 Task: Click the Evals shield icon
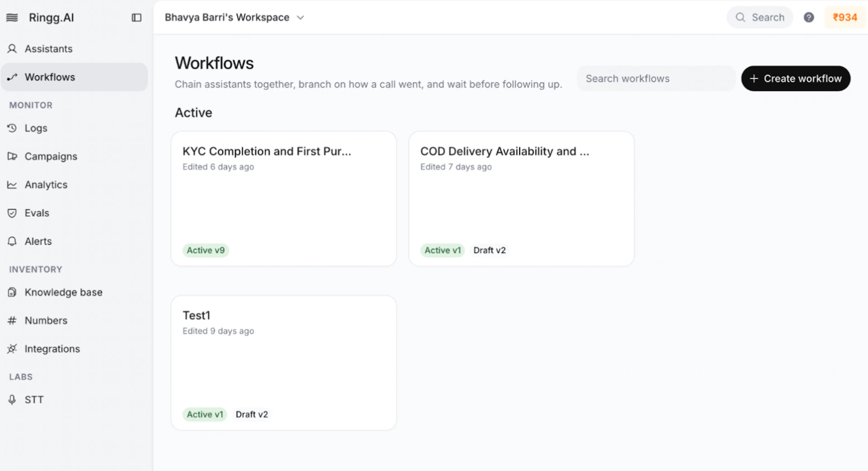tap(12, 213)
